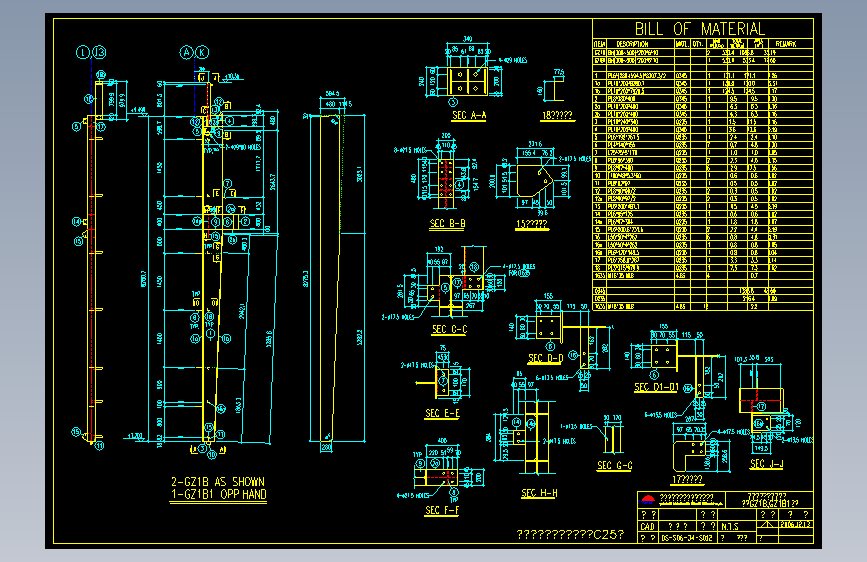Select the 'BILL OF MATERIAL' table heading
867x562 pixels.
pyautogui.click(x=699, y=29)
